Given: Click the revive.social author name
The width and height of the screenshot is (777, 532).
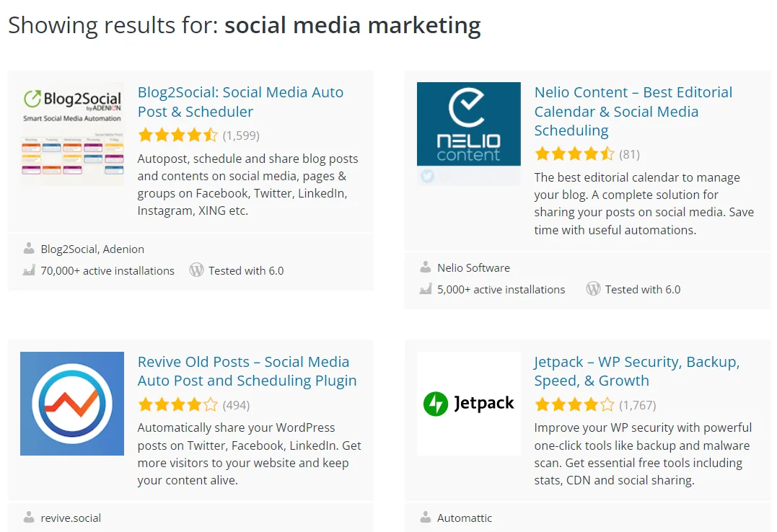Looking at the screenshot, I should [71, 518].
